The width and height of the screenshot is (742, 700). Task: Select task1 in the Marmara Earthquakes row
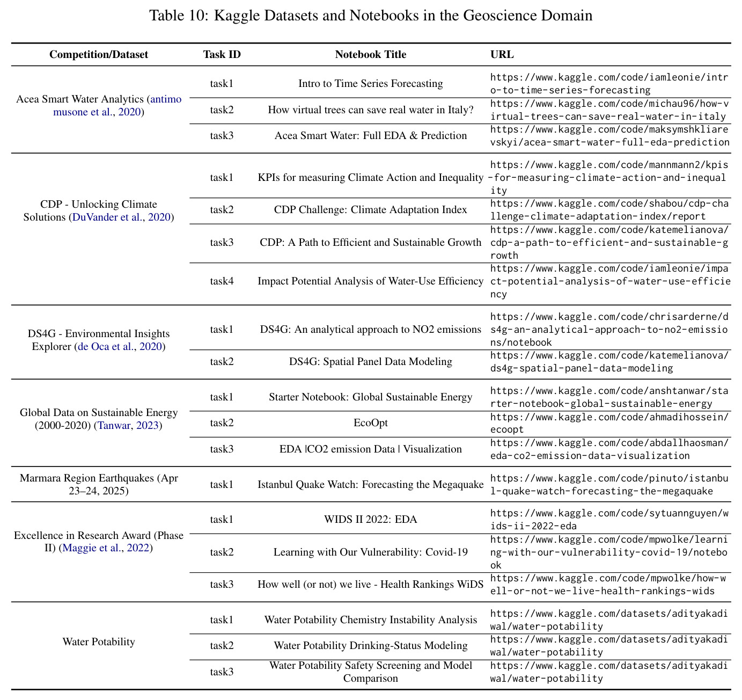pyautogui.click(x=222, y=484)
